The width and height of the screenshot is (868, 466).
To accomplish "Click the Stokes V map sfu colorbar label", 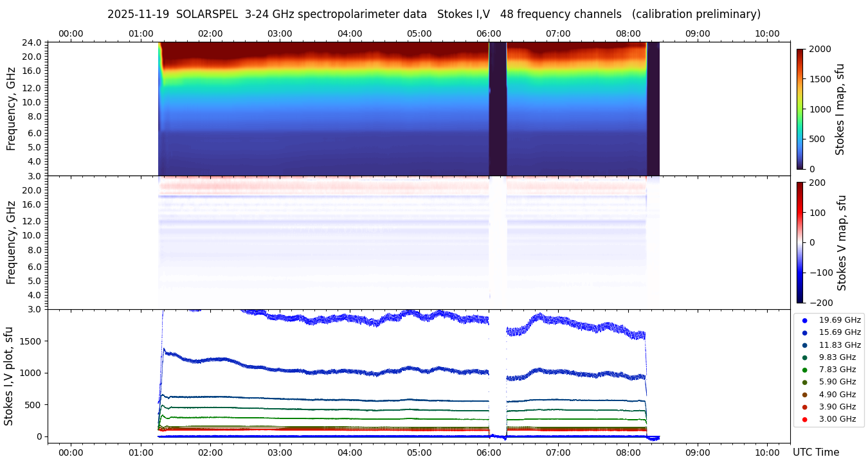I will pos(842,242).
